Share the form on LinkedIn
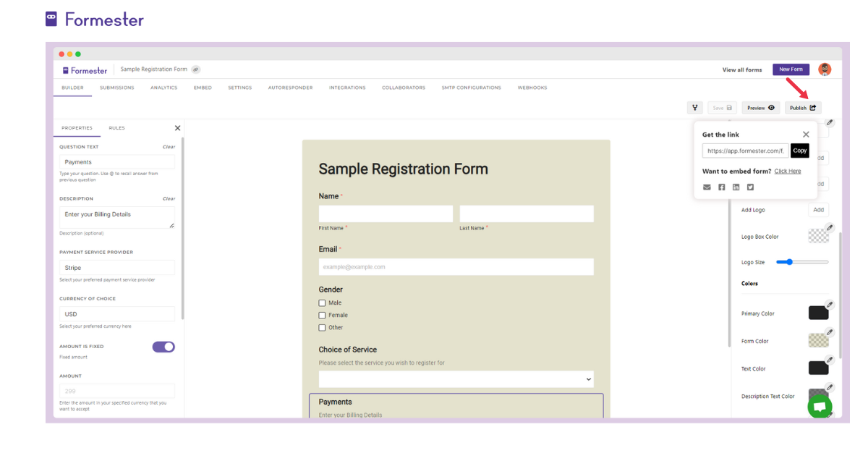The image size is (868, 456). [736, 187]
